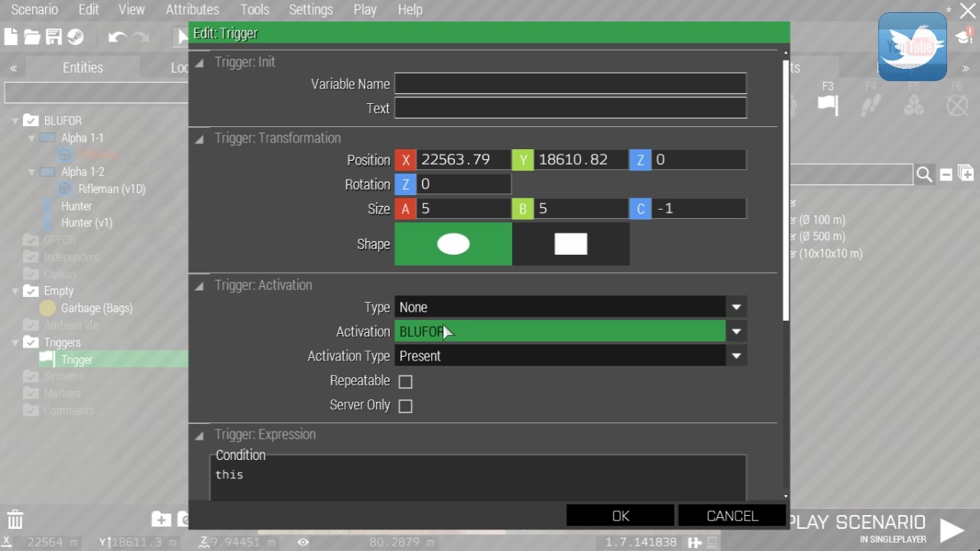This screenshot has height=551, width=980.
Task: Click the puzzle piece mods icon in status bar
Action: [x=694, y=542]
